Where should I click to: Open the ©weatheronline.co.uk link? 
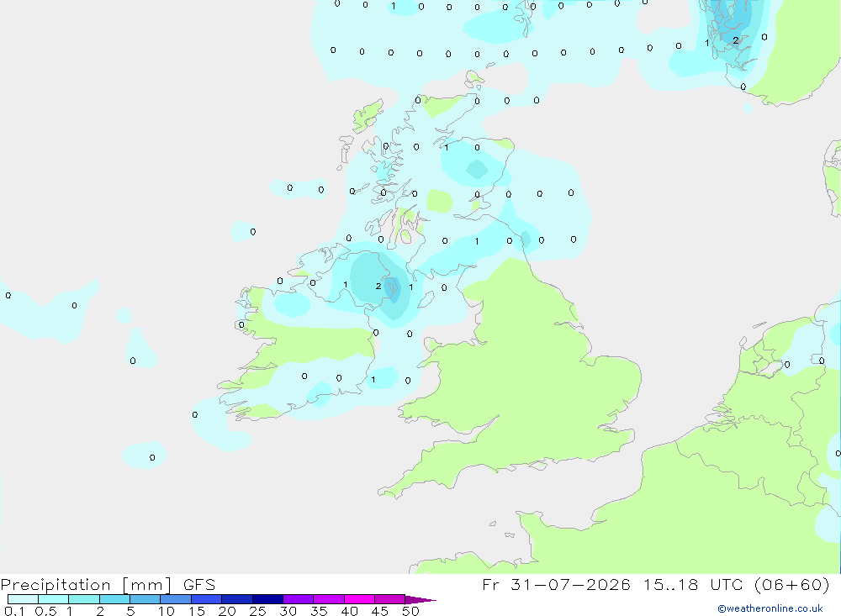(x=770, y=608)
